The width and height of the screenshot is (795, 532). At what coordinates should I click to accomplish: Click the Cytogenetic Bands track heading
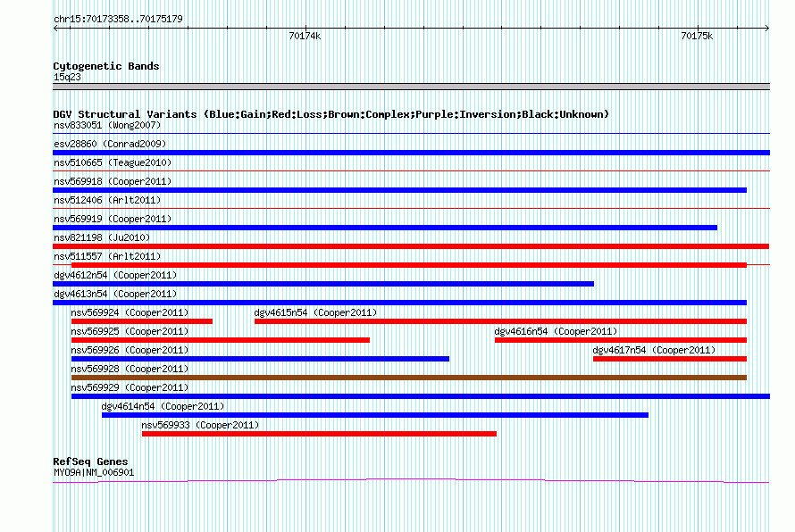[x=106, y=66]
